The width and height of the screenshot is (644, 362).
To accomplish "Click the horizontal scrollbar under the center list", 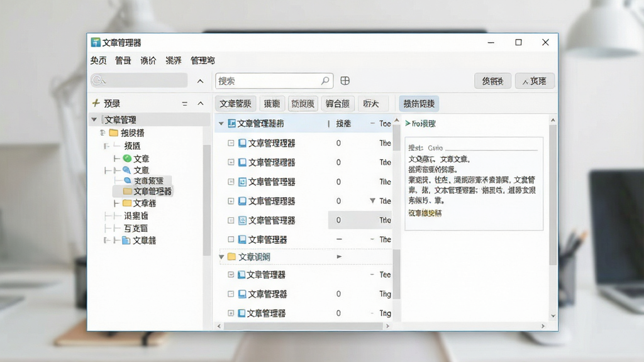I will (x=303, y=326).
